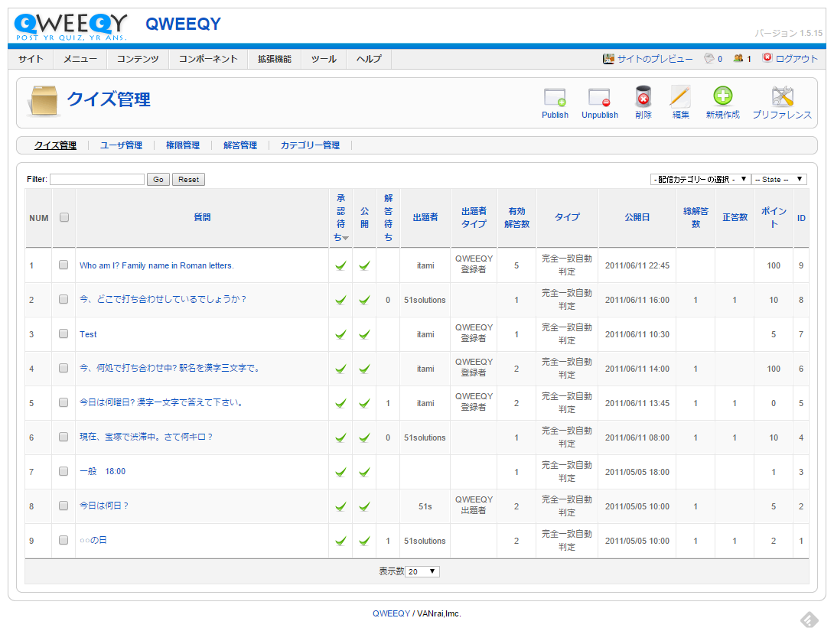Check the box for row 1 quiz
Screen dimensions: 834x644
(64, 265)
